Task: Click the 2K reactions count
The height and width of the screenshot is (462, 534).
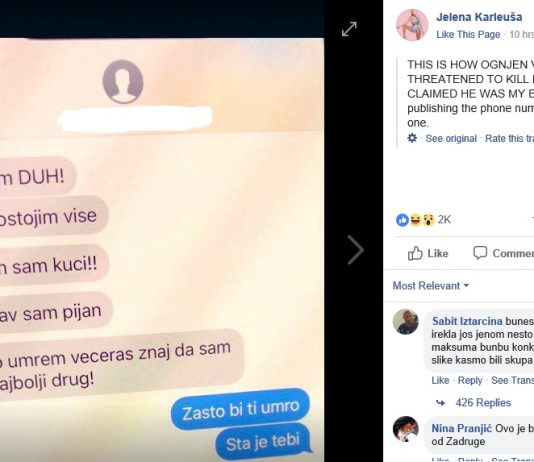Action: click(444, 220)
